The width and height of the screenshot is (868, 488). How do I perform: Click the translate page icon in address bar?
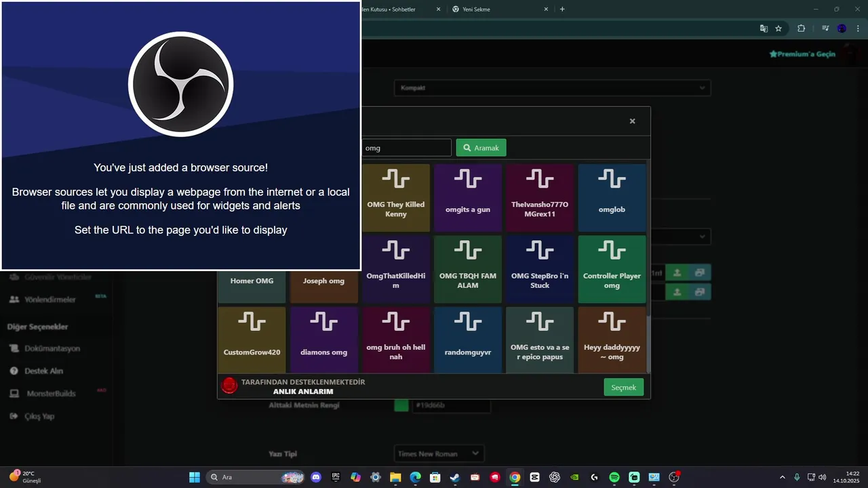click(764, 28)
